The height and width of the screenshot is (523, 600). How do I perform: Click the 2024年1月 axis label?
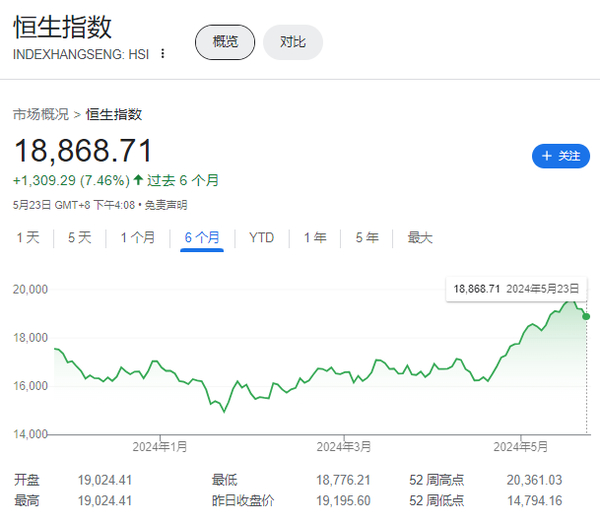(160, 446)
